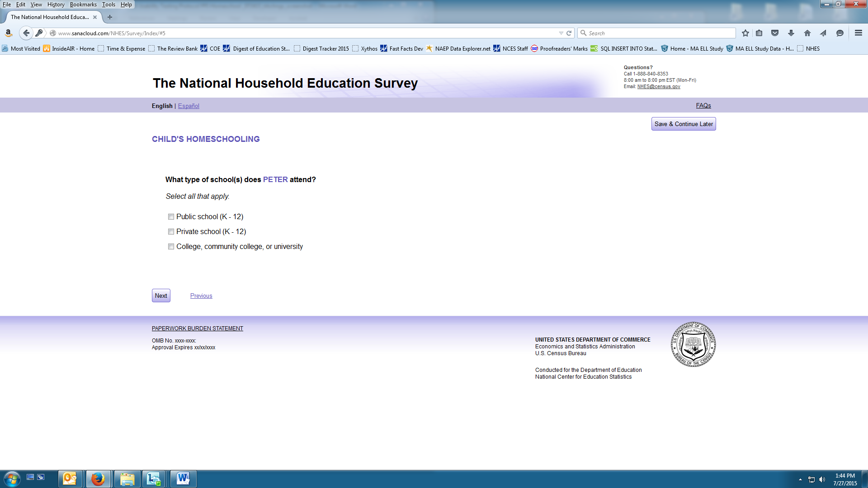Open the downloads arrow icon
The height and width of the screenshot is (488, 868).
coord(791,33)
